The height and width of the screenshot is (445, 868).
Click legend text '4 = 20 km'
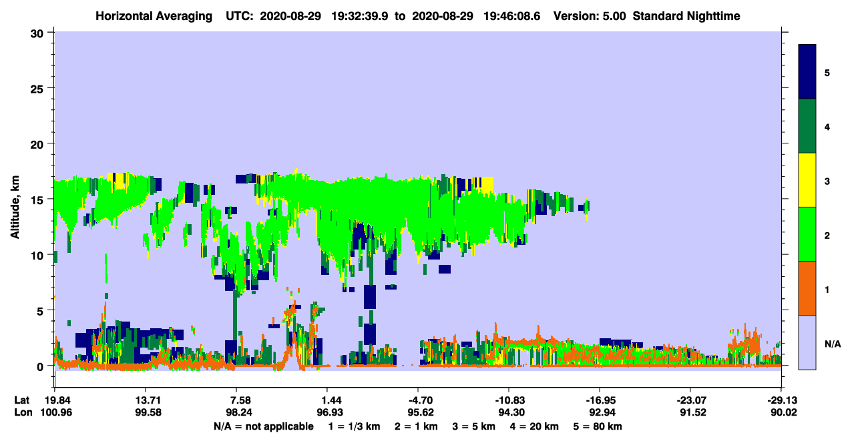(533, 426)
